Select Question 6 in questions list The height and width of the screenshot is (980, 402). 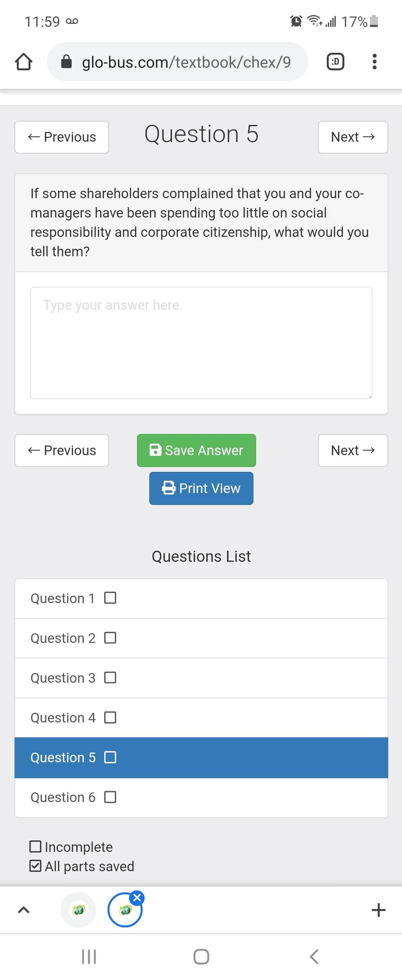pyautogui.click(x=201, y=798)
